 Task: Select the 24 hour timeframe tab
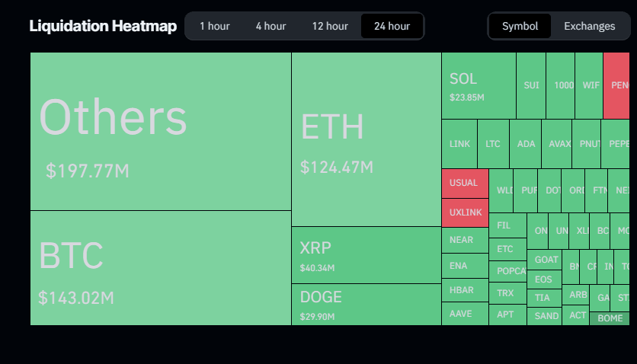(x=392, y=26)
